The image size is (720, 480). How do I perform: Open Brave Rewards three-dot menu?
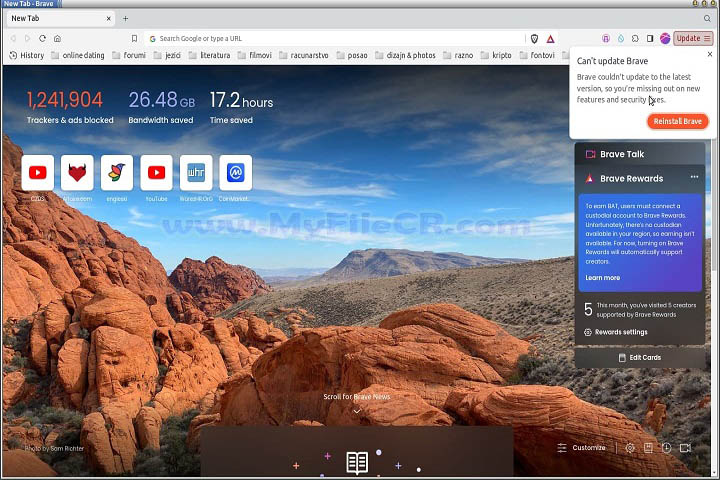[x=694, y=177]
